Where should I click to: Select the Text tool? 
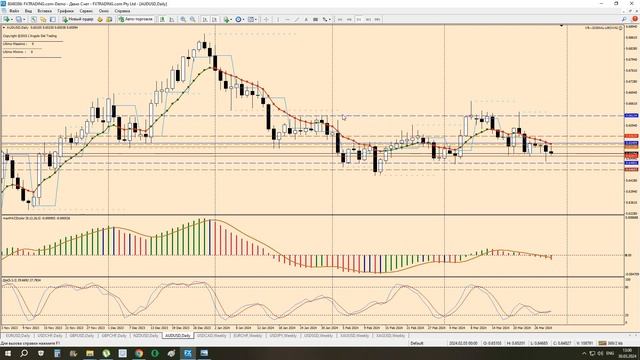pos(306,19)
